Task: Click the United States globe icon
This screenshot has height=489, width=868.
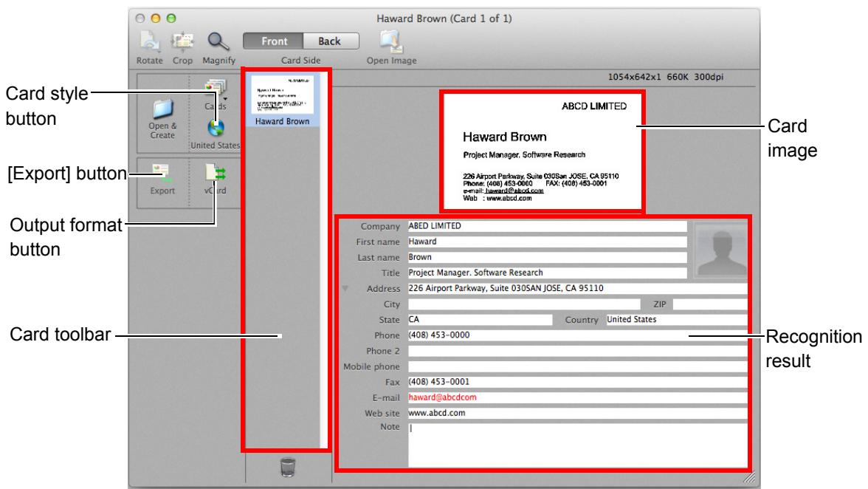Action: pos(216,128)
